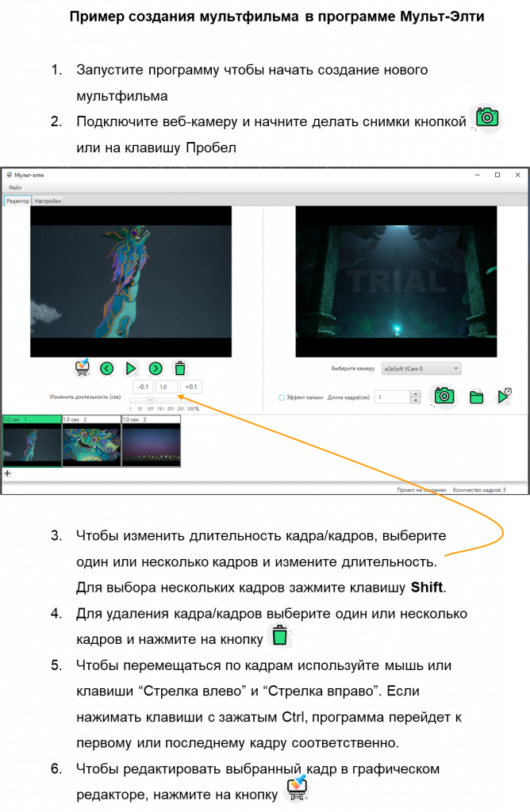Decrease frame length with down stepper arrow
The height and width of the screenshot is (812, 530).
(416, 400)
